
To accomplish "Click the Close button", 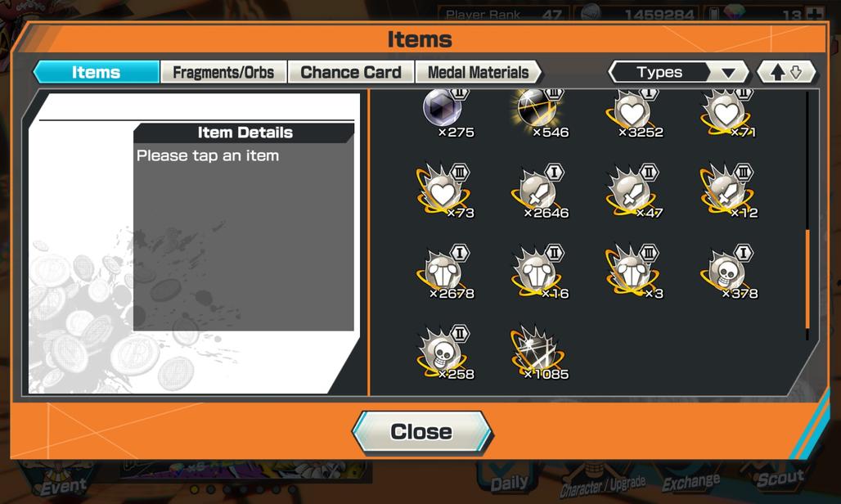I will click(422, 432).
